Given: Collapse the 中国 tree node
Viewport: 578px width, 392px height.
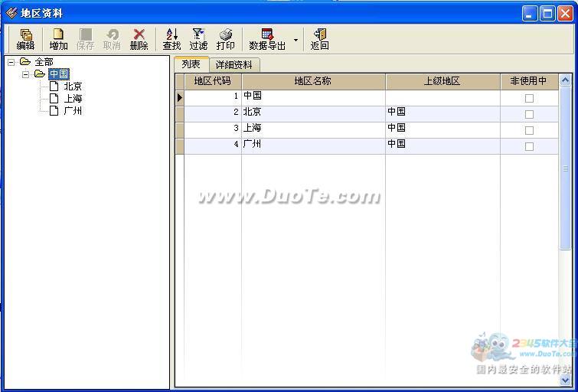Looking at the screenshot, I should click(25, 74).
